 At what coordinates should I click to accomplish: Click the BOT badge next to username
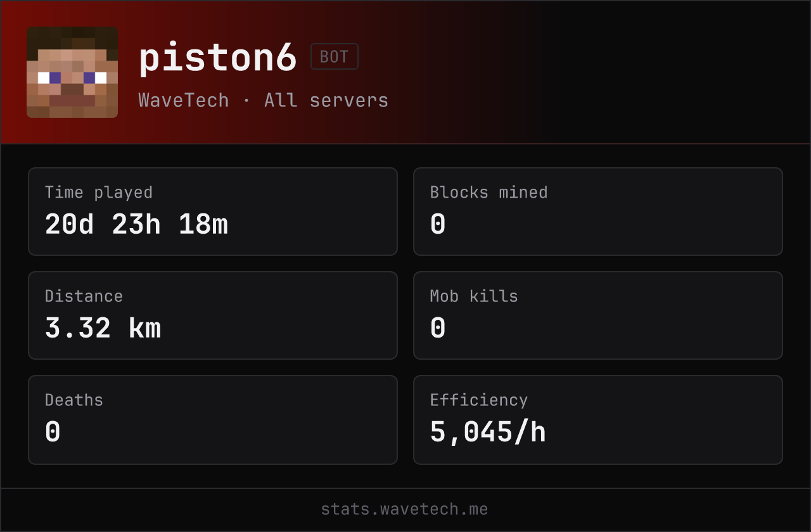pyautogui.click(x=335, y=56)
